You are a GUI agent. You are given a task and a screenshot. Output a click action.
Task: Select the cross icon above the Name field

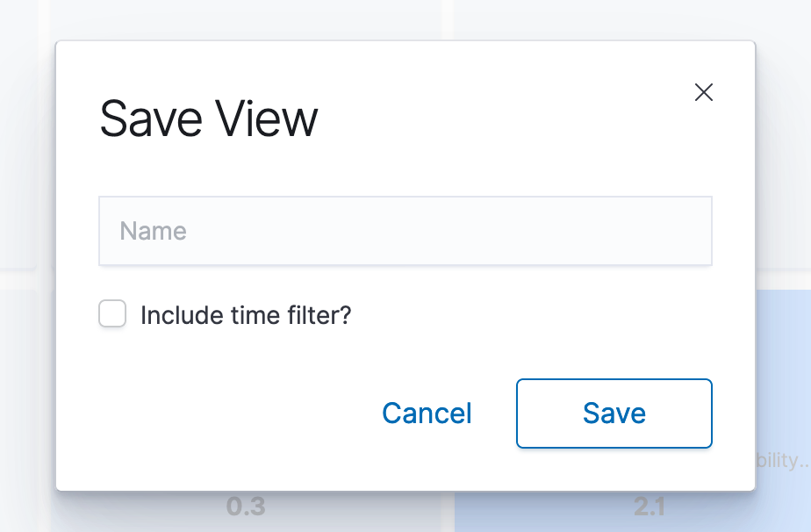(703, 92)
